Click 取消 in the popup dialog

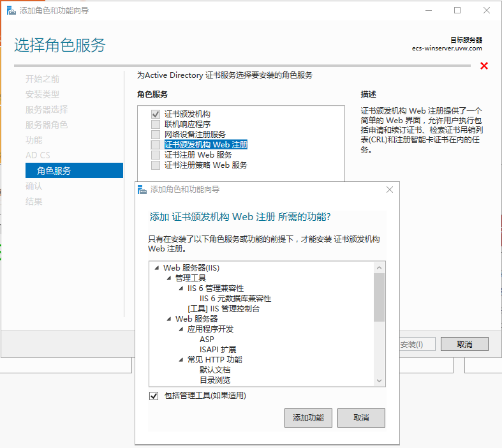pyautogui.click(x=361, y=418)
